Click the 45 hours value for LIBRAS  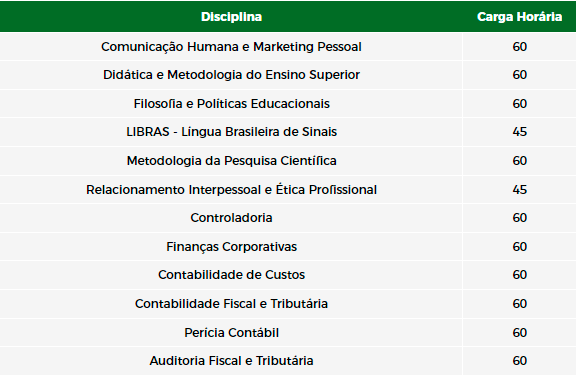[520, 132]
